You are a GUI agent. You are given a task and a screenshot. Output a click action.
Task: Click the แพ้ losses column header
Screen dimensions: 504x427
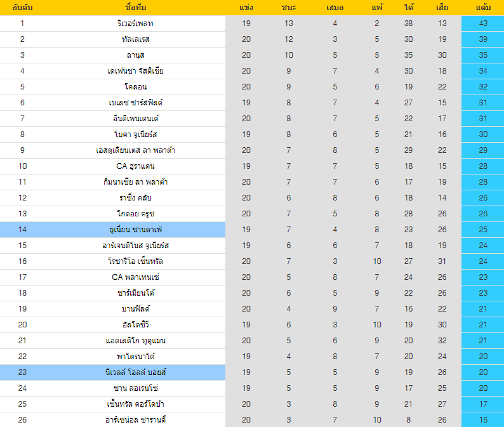[377, 8]
